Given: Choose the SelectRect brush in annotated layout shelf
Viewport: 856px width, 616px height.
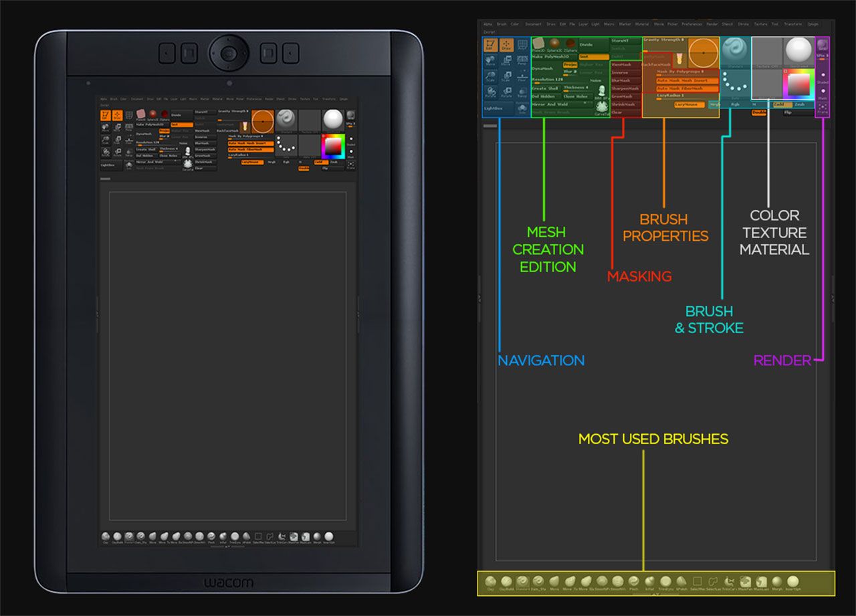Looking at the screenshot, I should pyautogui.click(x=698, y=582).
